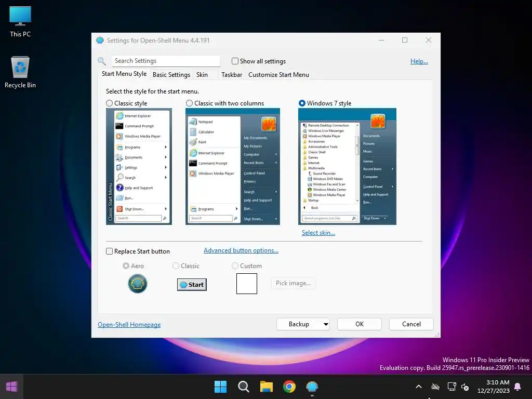Open Advanced button options... link

click(x=241, y=250)
